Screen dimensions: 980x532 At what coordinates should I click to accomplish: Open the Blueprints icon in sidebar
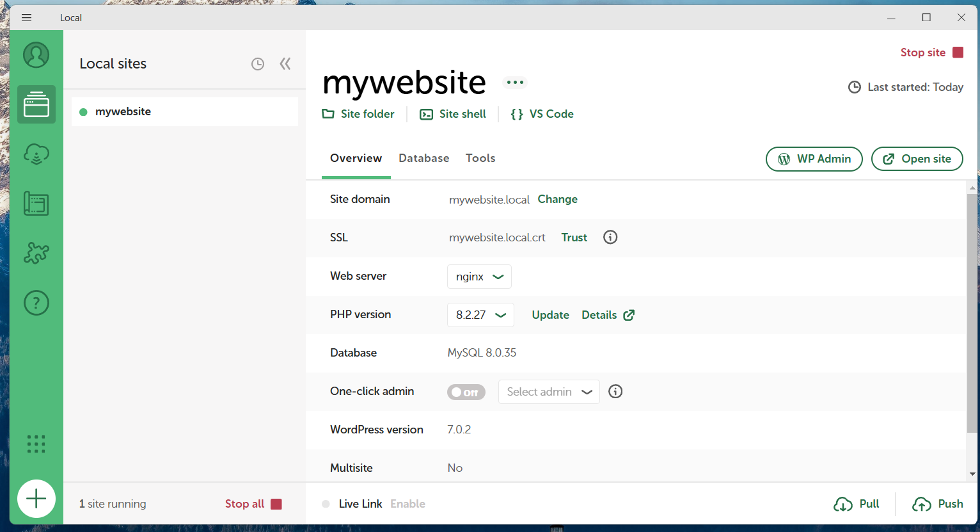pos(36,204)
